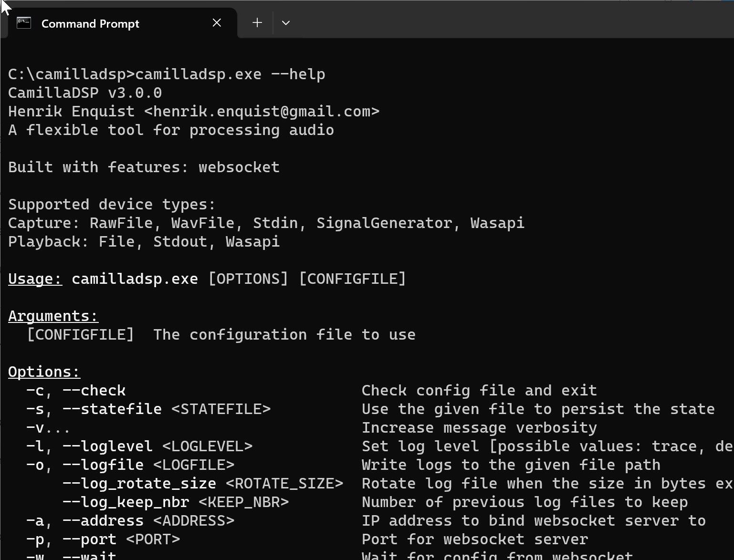This screenshot has width=734, height=560.
Task: Click the underlined Options: heading
Action: click(x=44, y=372)
